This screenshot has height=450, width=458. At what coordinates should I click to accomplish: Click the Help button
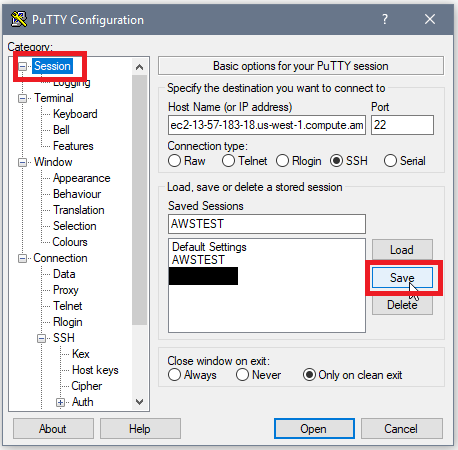pyautogui.click(x=140, y=429)
